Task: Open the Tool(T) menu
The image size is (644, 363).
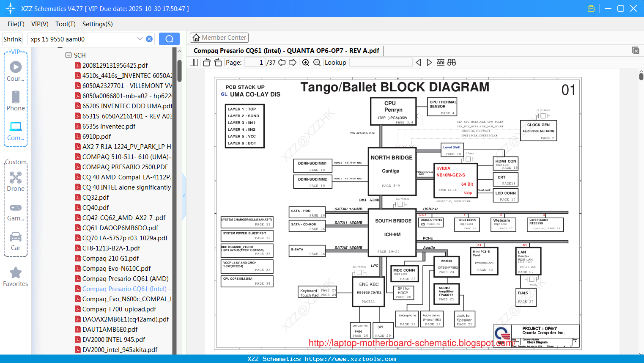Action: point(66,24)
